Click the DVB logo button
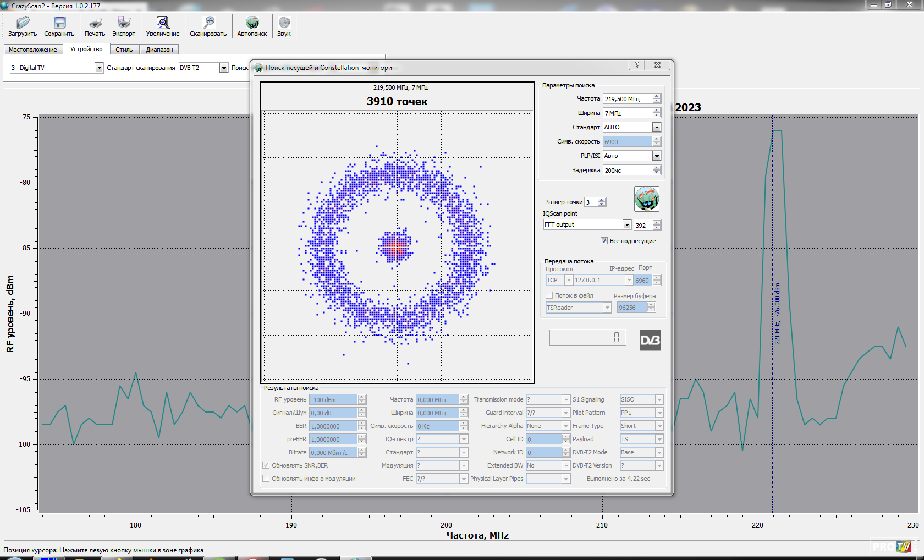The height and width of the screenshot is (560, 924). 650,341
